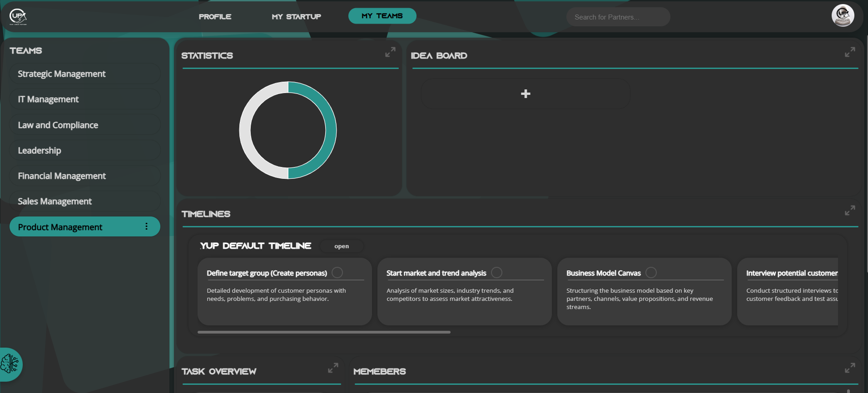Select Law and Compliance team
The height and width of the screenshot is (393, 868).
pos(85,125)
